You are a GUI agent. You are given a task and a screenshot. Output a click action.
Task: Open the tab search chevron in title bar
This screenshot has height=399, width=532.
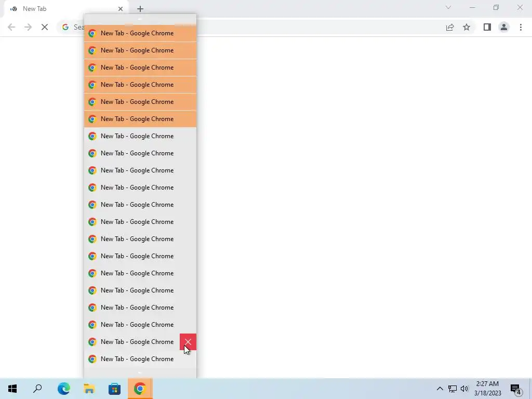click(448, 7)
